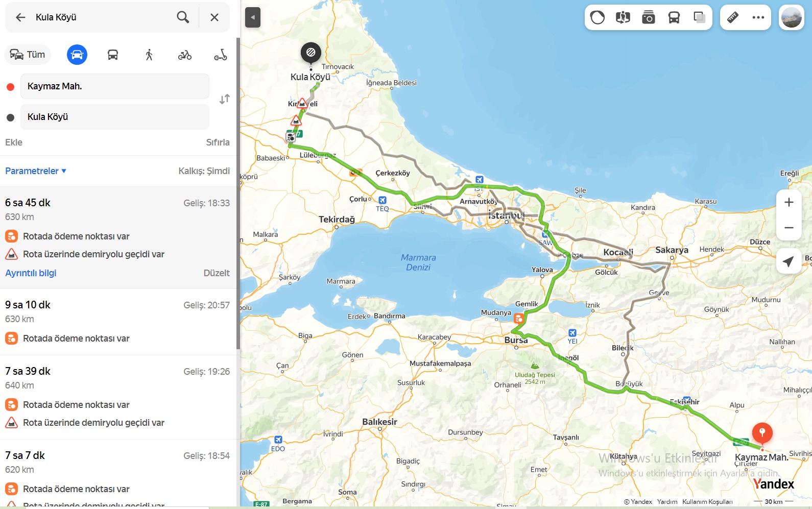The width and height of the screenshot is (812, 509).
Task: Expand the Parametreler dropdown
Action: [36, 171]
